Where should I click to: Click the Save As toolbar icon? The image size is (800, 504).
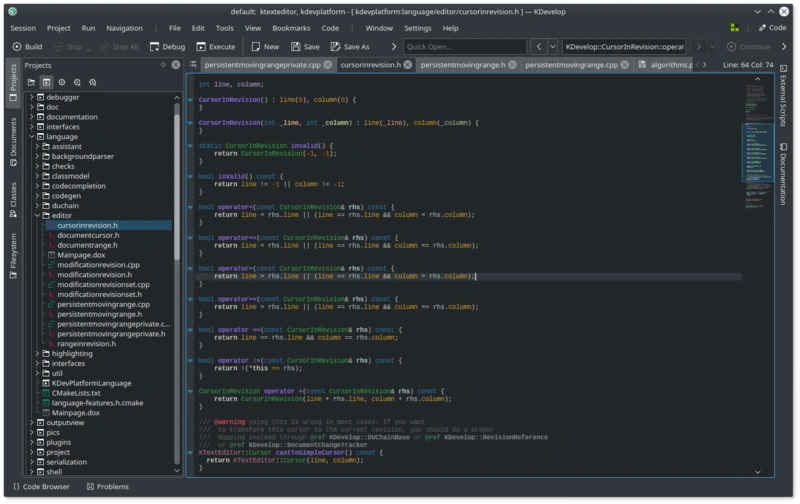tap(350, 46)
